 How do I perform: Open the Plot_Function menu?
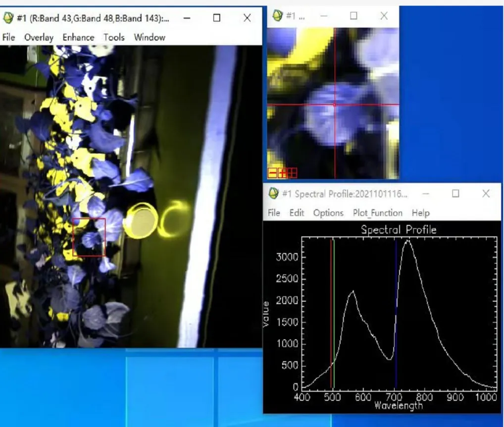pos(377,213)
